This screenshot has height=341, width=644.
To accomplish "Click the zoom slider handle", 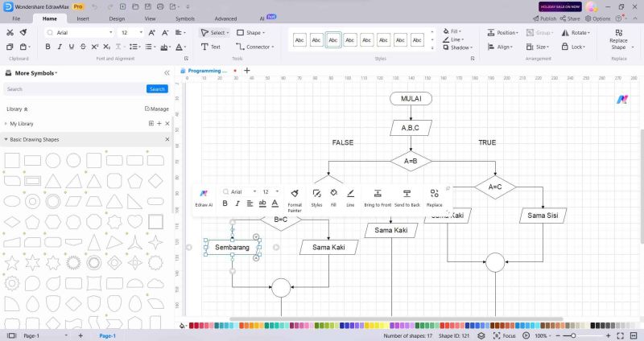I will [x=573, y=335].
